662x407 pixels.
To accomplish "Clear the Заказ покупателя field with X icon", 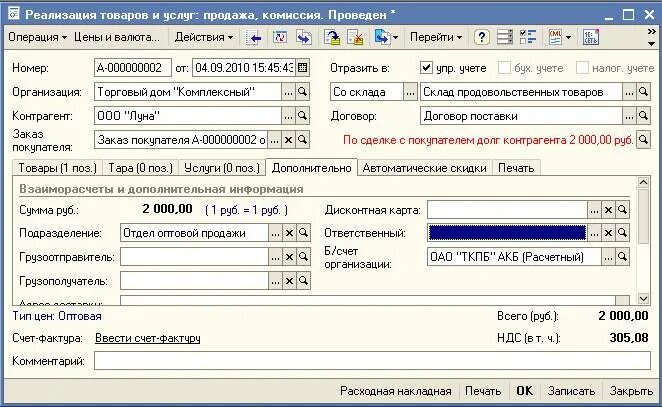I will (288, 140).
